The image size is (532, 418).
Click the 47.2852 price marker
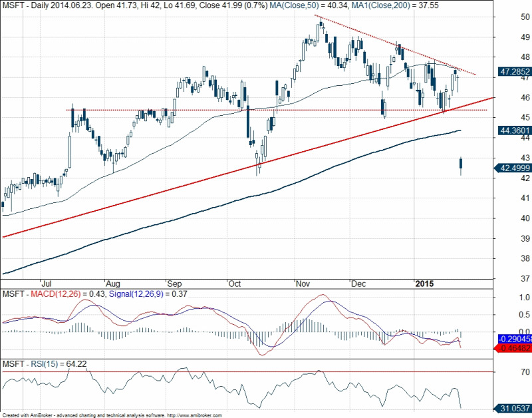(x=514, y=71)
